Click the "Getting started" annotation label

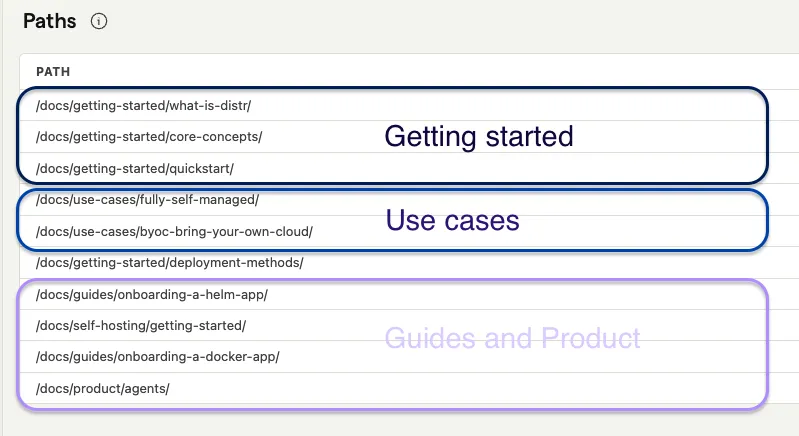tap(478, 136)
